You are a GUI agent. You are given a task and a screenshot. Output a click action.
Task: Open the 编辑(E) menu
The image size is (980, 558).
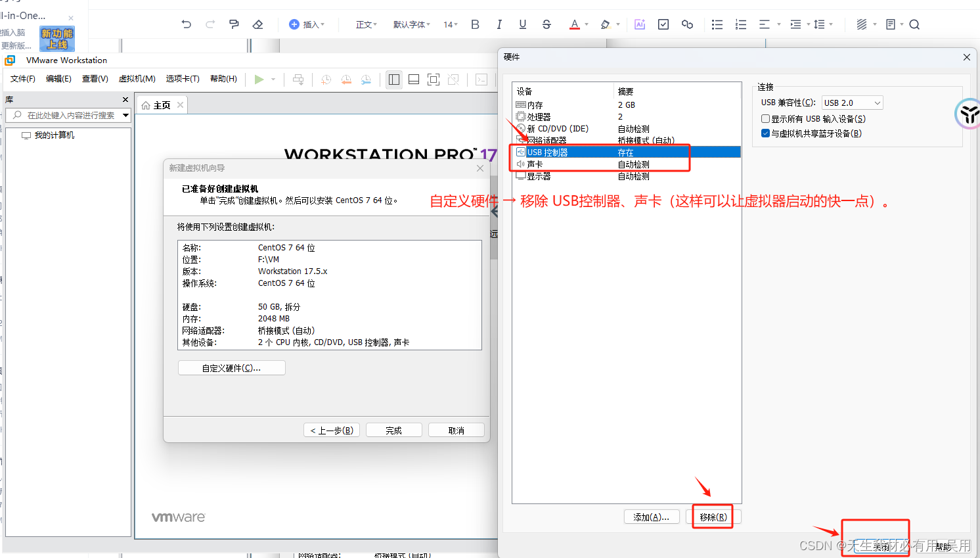point(58,79)
